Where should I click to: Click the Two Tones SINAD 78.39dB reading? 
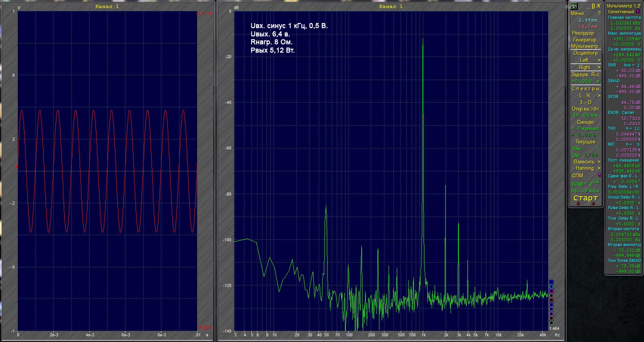point(628,266)
